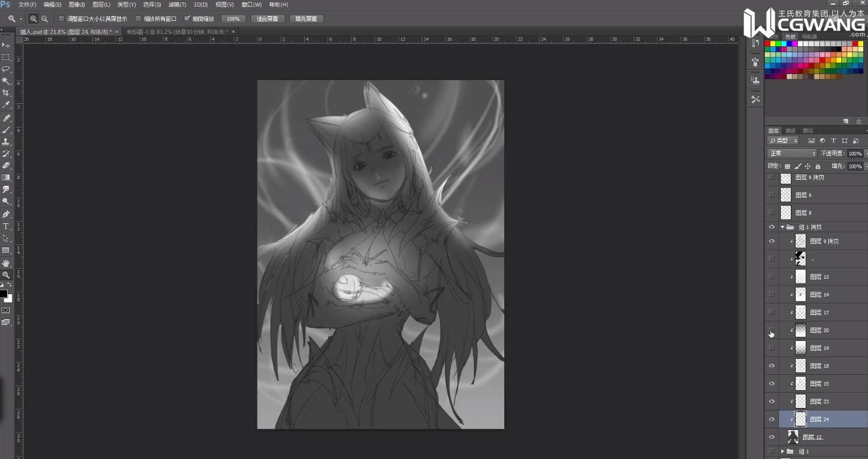Select the Healing Brush tool
Viewport: 868px width, 459px height.
point(6,118)
